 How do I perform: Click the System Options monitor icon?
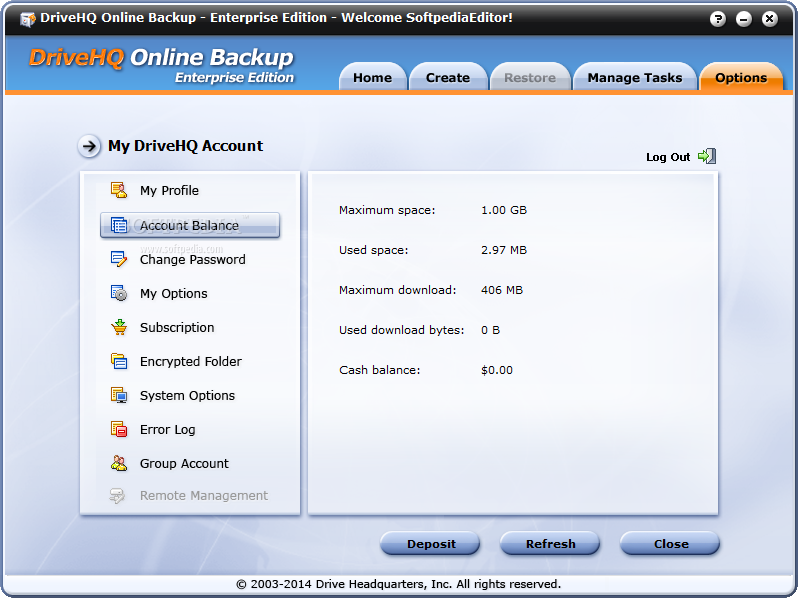[x=119, y=395]
